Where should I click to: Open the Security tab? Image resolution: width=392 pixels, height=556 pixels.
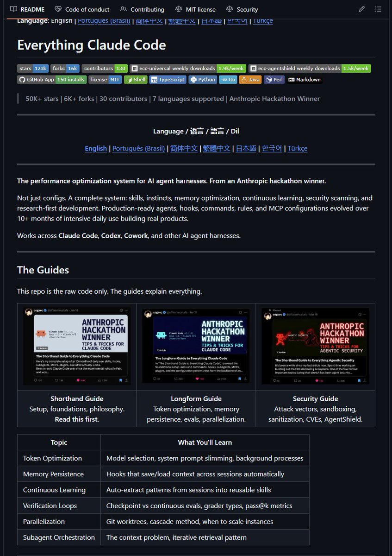[242, 9]
